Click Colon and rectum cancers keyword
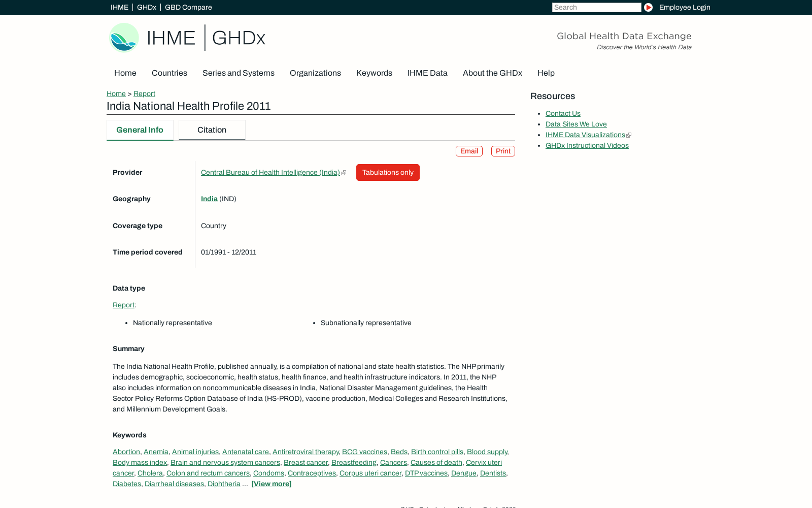This screenshot has height=508, width=812. click(x=208, y=473)
